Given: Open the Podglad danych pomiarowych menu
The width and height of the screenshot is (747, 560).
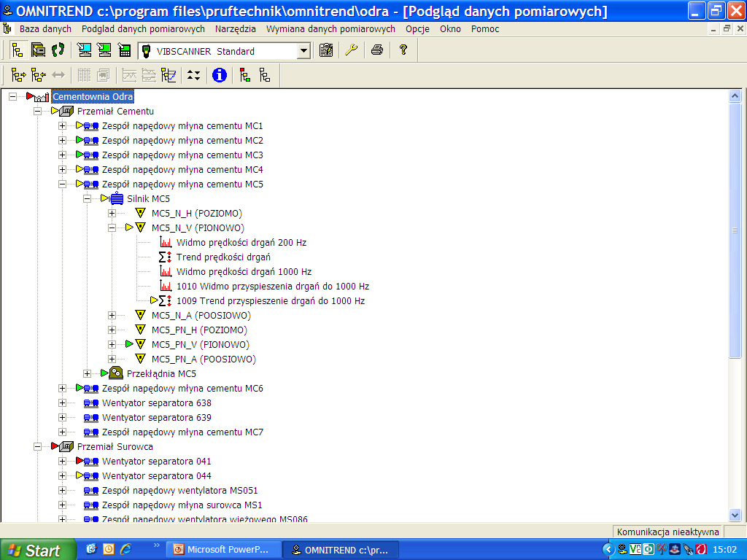Looking at the screenshot, I should click(143, 29).
